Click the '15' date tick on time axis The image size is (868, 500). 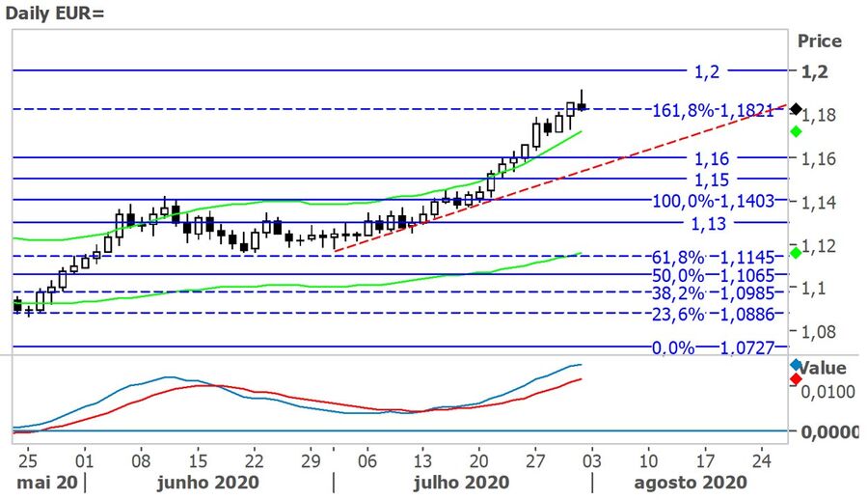[x=198, y=460]
